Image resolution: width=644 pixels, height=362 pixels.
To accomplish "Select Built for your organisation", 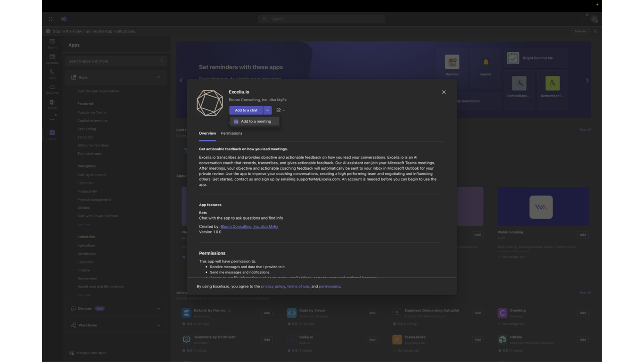I will click(98, 91).
